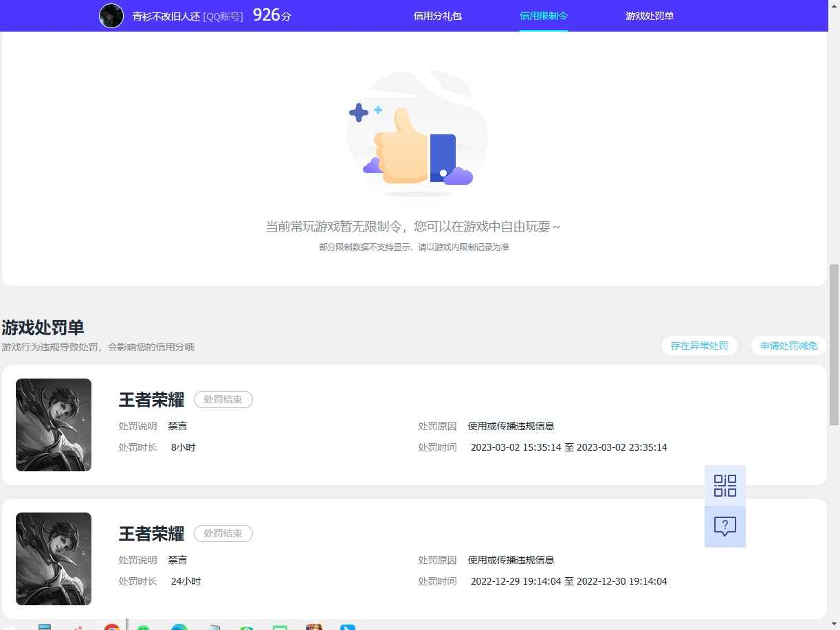The image size is (840, 630).
Task: Click the 2022-12-29 19:14:04 punishment time range
Action: click(568, 581)
